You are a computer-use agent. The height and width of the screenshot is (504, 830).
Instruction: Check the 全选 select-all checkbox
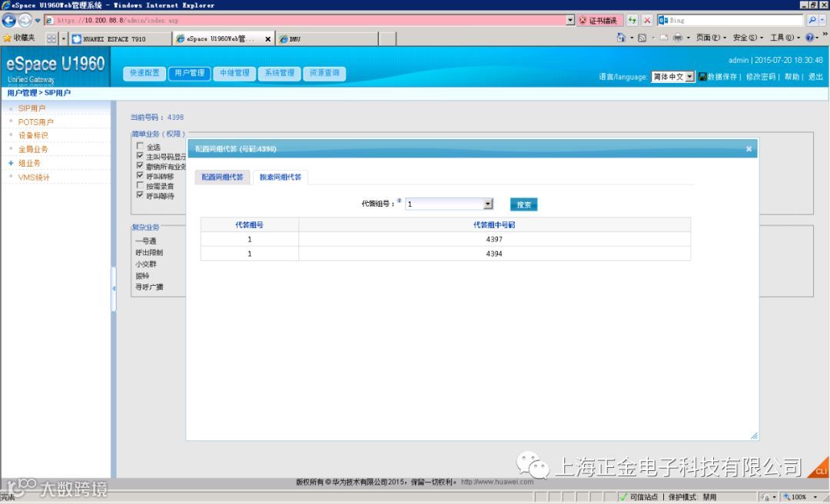pos(140,146)
